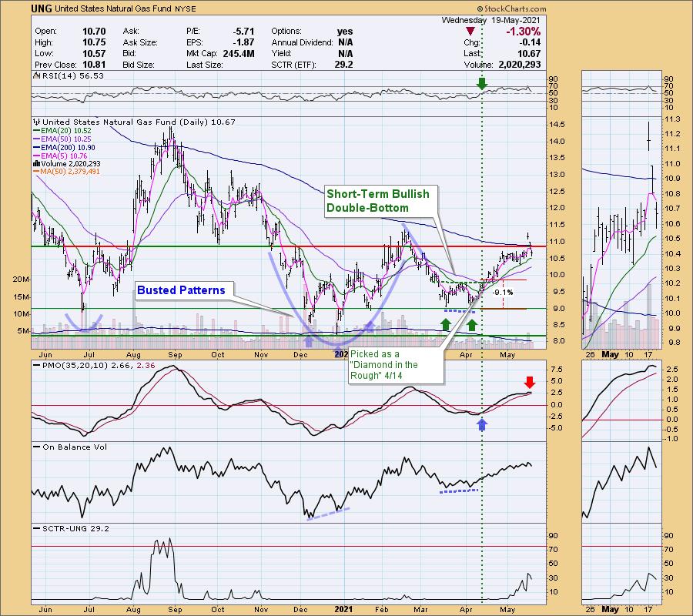Viewport: 693px width, 616px height.
Task: Click the 20M tick on the volume axis
Action: [22, 280]
